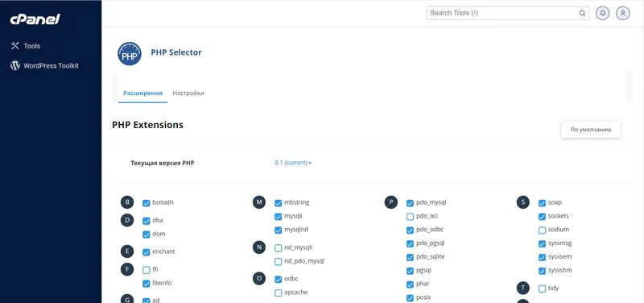
Task: Open the user account icon
Action: pos(622,13)
